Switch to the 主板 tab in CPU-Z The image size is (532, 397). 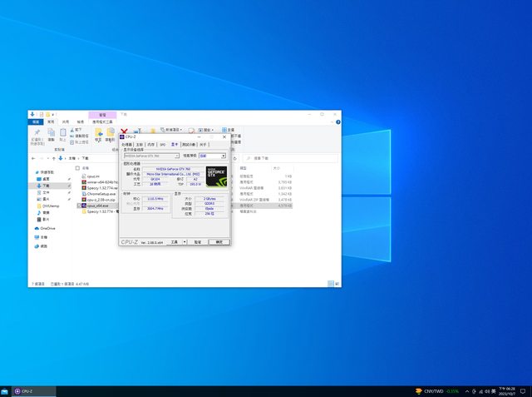[x=140, y=144]
